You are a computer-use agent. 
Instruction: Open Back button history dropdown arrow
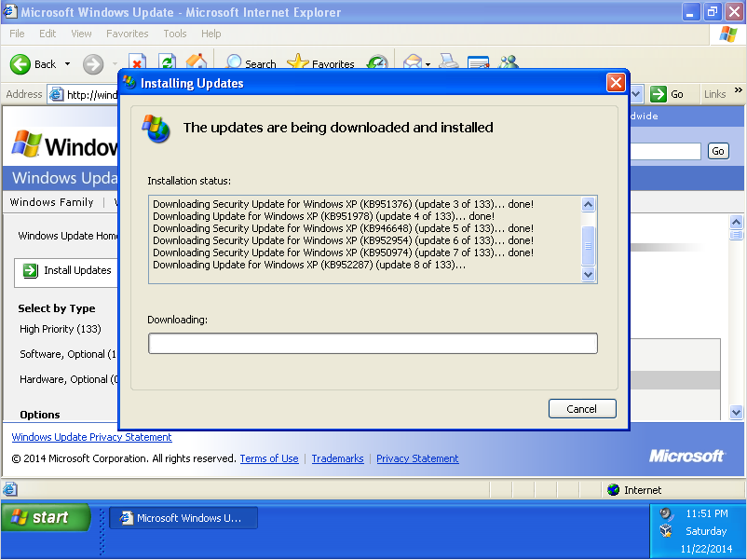[67, 64]
